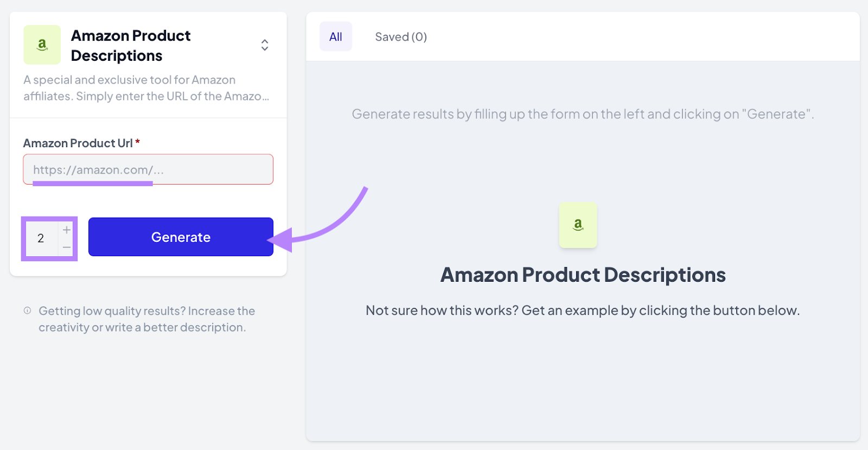Click the output count field showing 2
The width and height of the screenshot is (868, 450).
point(41,238)
